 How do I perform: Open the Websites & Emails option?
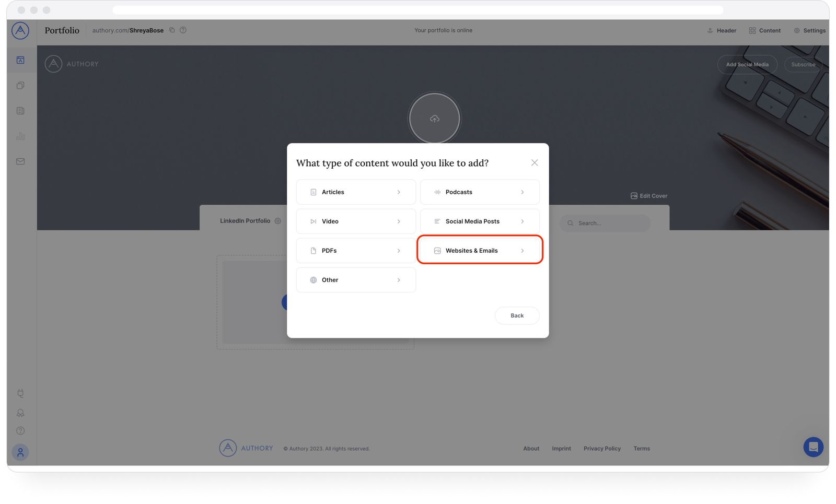point(480,250)
